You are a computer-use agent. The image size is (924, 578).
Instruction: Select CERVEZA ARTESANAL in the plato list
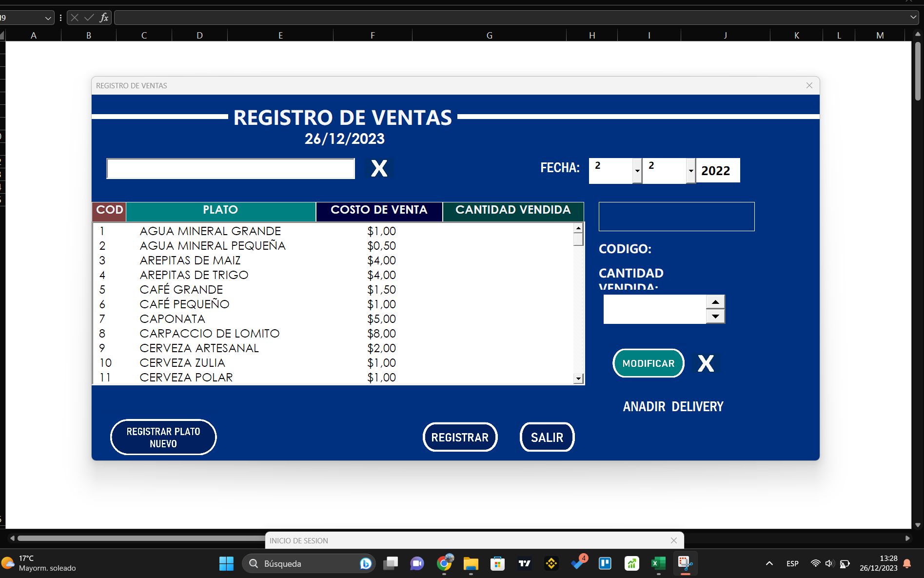[199, 348]
